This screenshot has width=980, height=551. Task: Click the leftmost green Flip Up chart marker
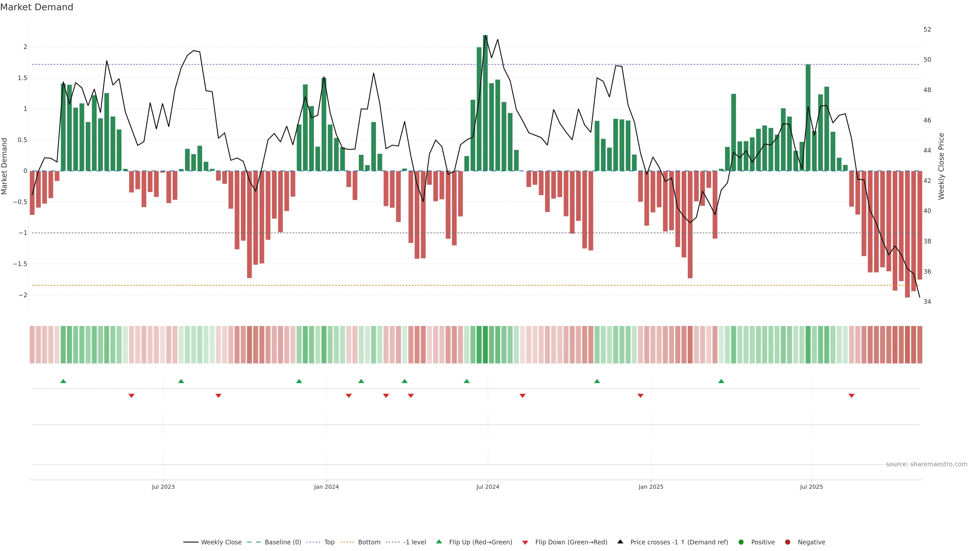click(63, 381)
